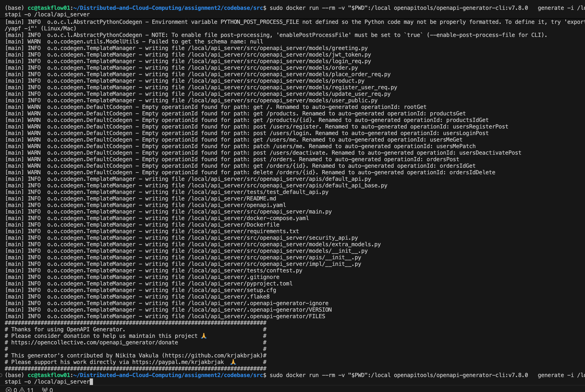
Task: Open /local/api_server/Dockerfile path link
Action: (233, 225)
